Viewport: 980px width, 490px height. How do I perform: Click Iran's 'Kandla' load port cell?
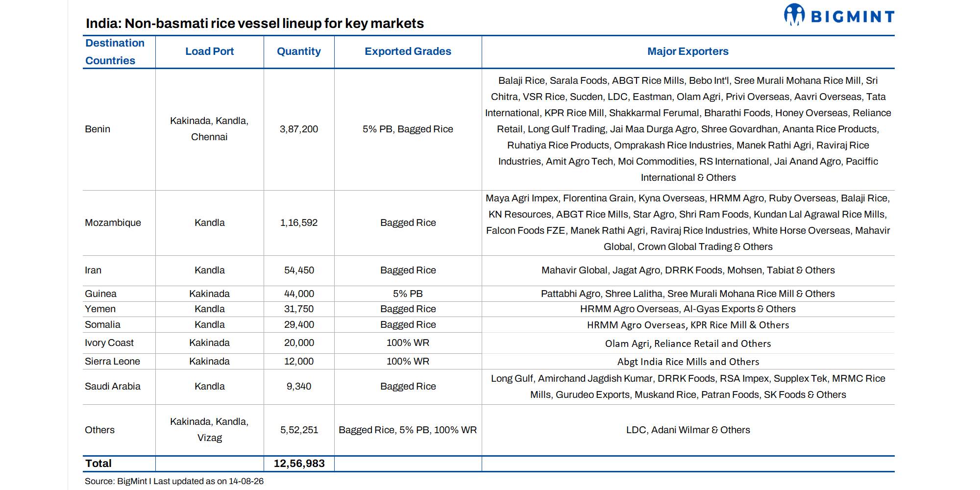209,270
